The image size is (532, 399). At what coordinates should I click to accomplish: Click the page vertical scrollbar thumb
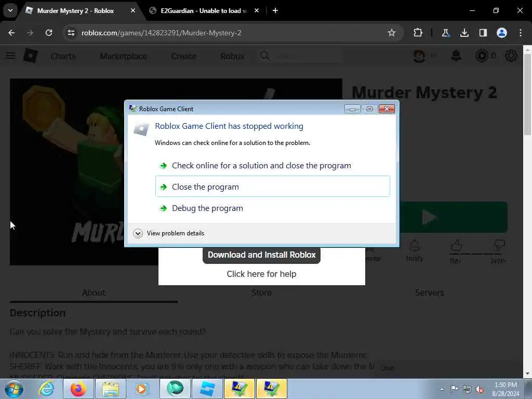[528, 94]
